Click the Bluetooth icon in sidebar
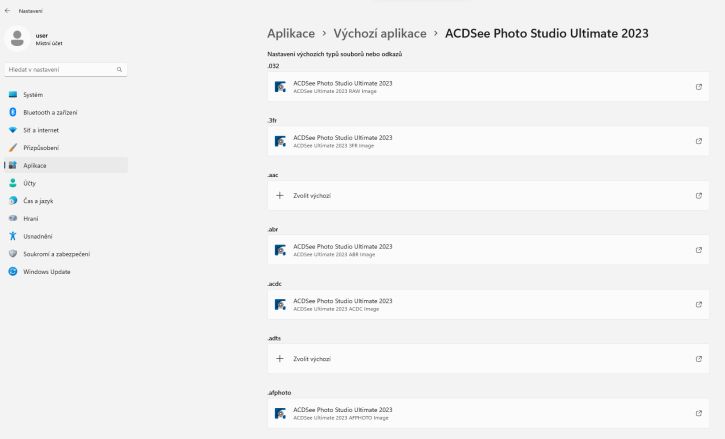 point(13,112)
